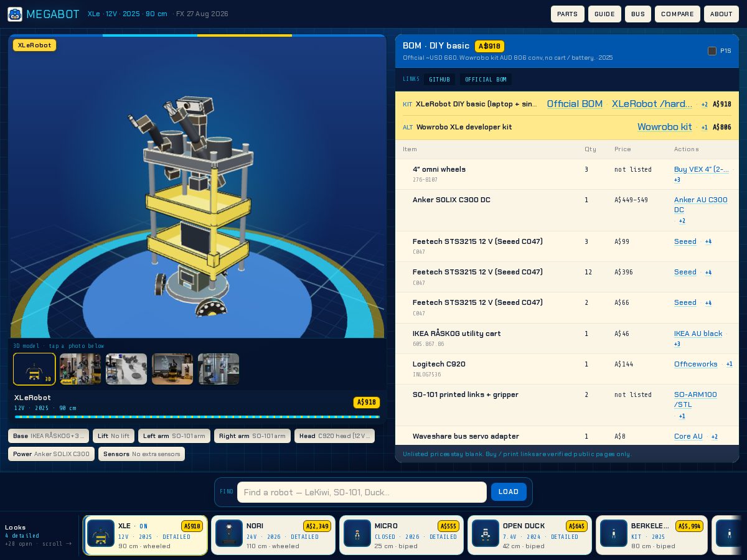
Task: Expand +4 links for Feetech qty 2
Action: point(708,303)
